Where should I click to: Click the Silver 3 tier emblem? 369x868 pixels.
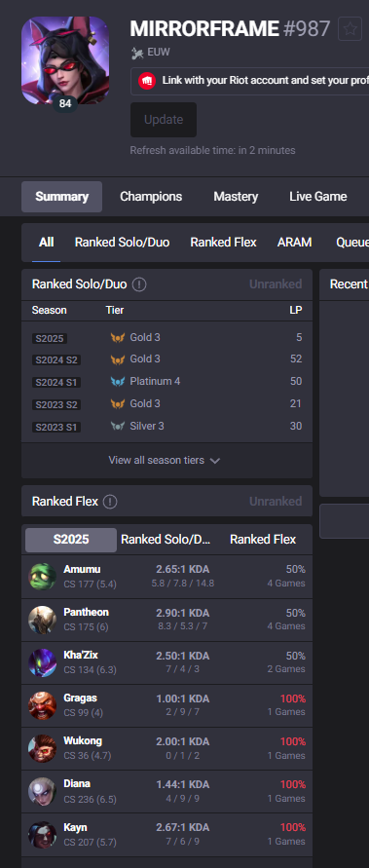tap(118, 427)
